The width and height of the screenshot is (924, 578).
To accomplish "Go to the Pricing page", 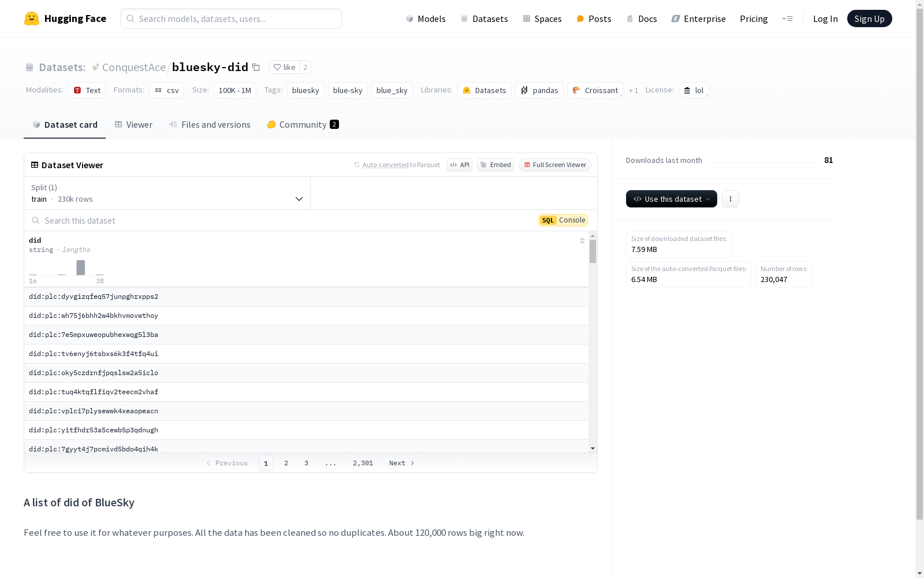I will [754, 18].
